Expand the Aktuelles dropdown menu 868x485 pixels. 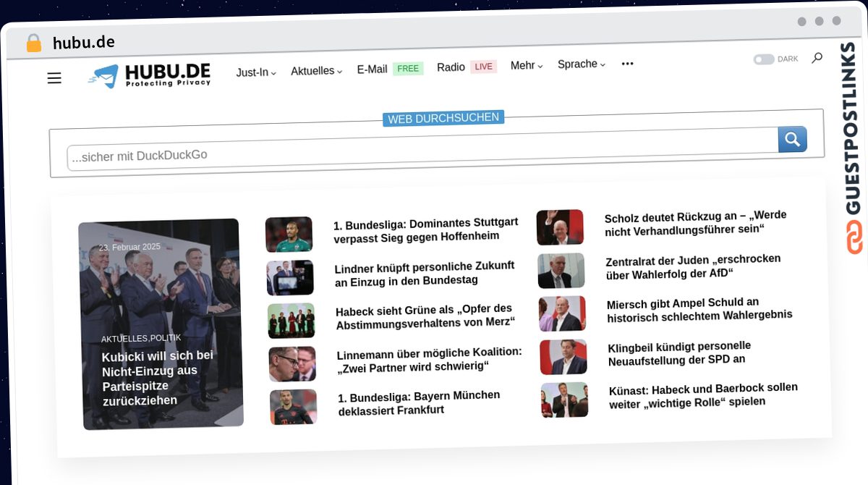[x=316, y=71]
